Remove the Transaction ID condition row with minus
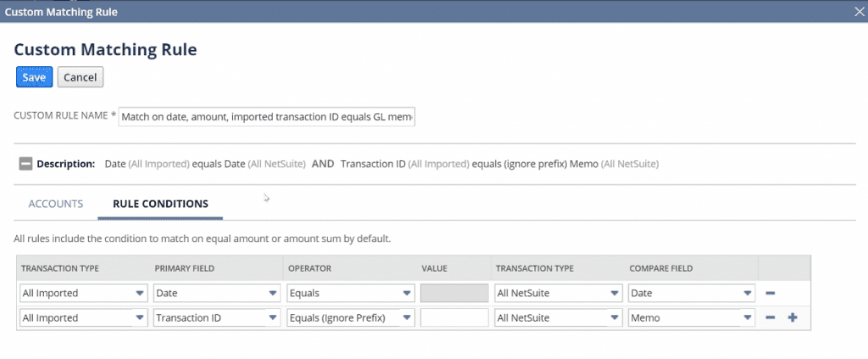Screen dimensions: 868x359 coord(771,318)
